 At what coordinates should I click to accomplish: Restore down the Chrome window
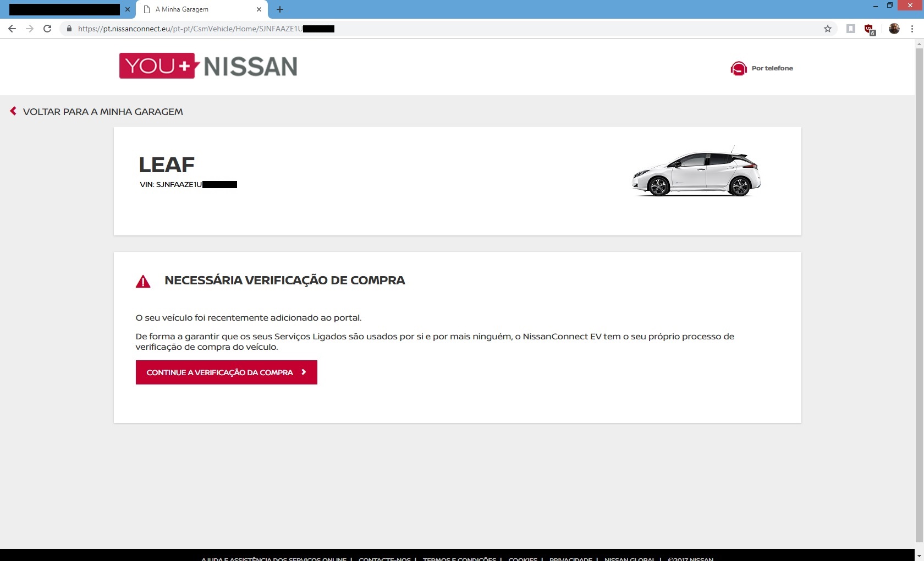889,5
